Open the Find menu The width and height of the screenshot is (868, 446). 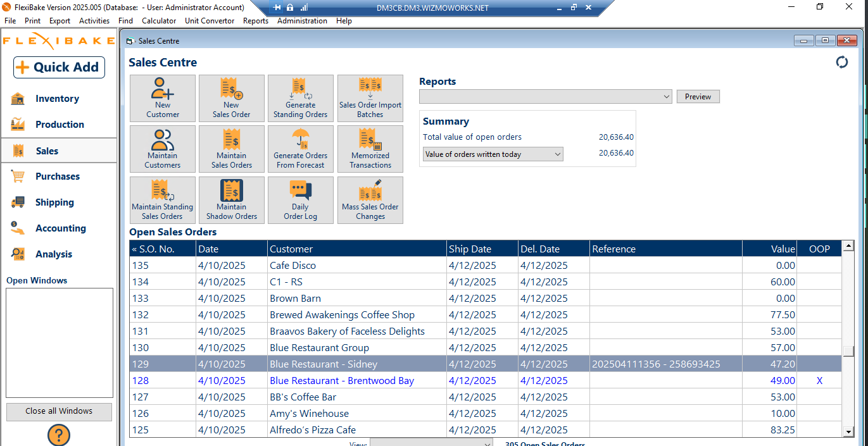(x=125, y=21)
